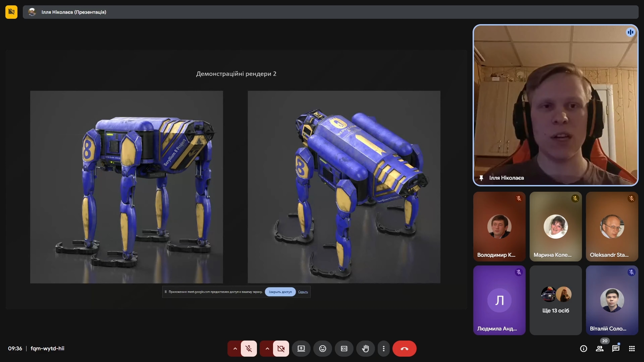Open the activities grid menu
This screenshot has width=644, height=362.
[632, 349]
